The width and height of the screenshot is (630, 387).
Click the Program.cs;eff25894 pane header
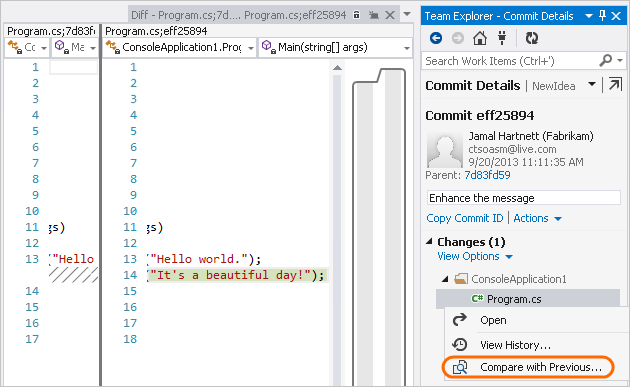point(156,31)
